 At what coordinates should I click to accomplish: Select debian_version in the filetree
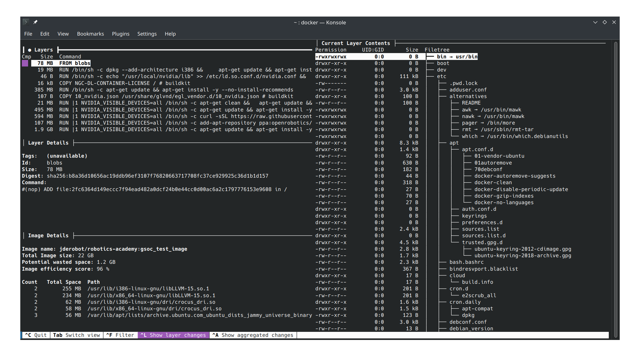(471, 328)
